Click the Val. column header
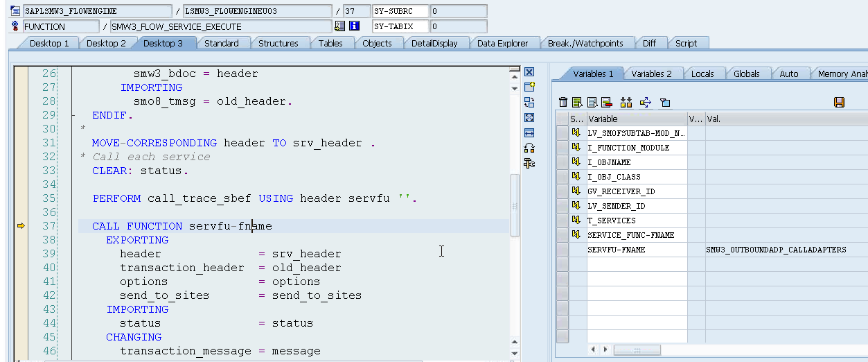This screenshot has height=362, width=868. point(786,119)
